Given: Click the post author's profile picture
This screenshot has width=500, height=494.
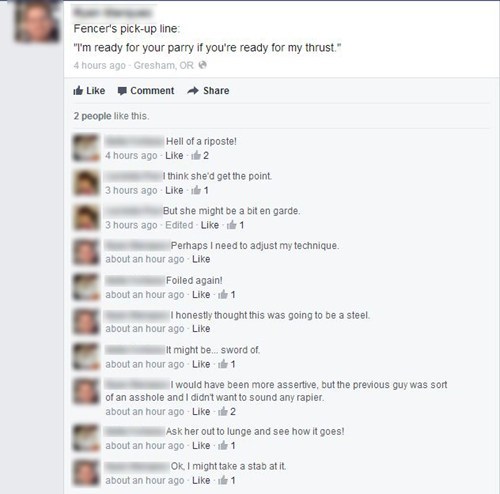Looking at the screenshot, I should click(x=37, y=21).
